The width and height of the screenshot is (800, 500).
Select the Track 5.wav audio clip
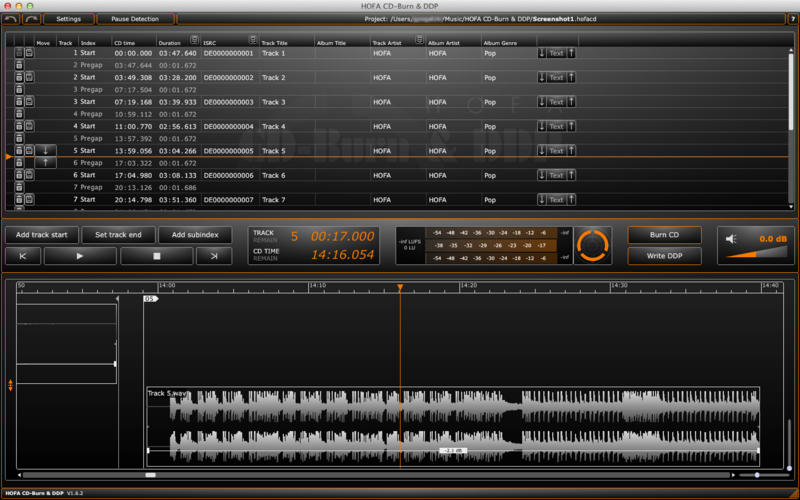pyautogui.click(x=453, y=427)
